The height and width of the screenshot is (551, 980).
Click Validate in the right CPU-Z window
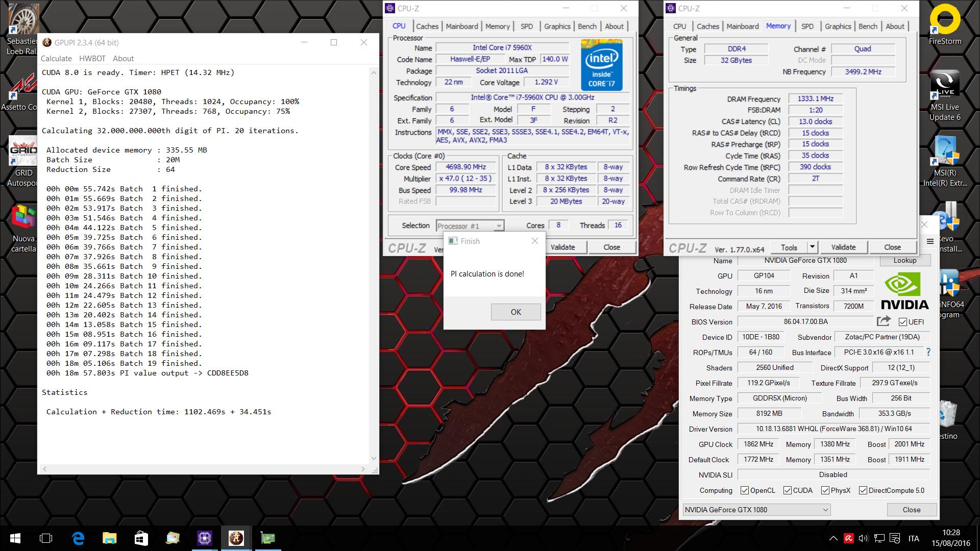[843, 247]
